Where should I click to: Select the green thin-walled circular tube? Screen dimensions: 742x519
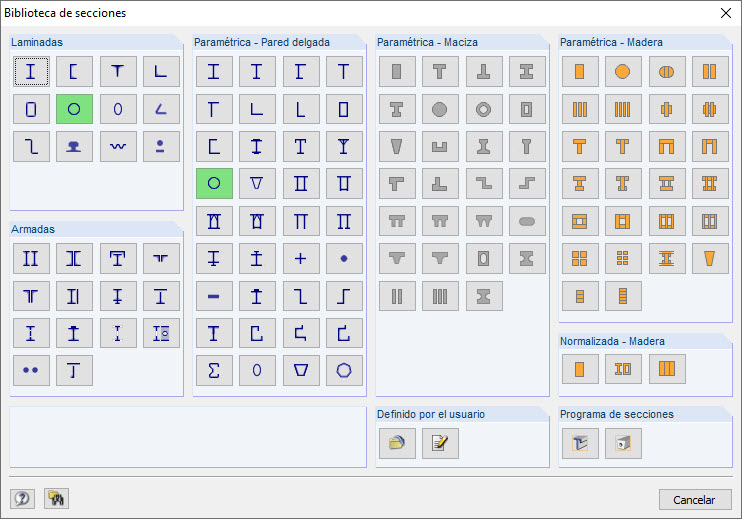point(214,183)
